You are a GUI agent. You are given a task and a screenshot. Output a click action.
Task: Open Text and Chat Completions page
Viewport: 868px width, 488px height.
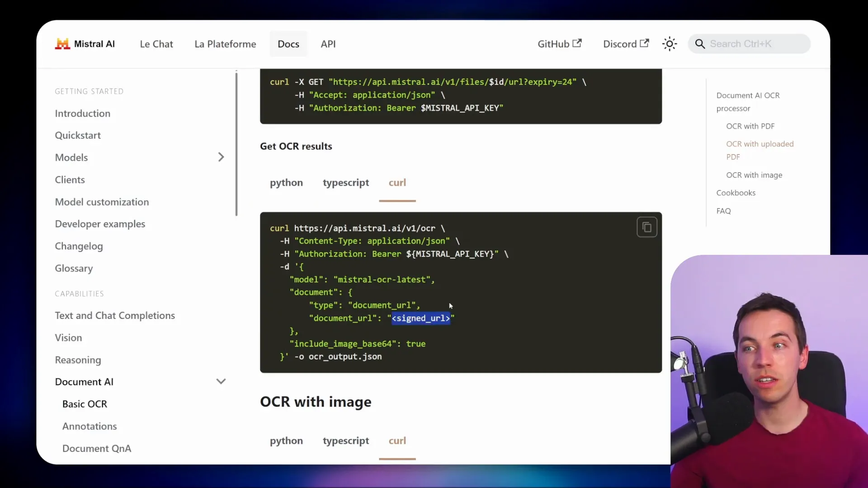click(115, 315)
